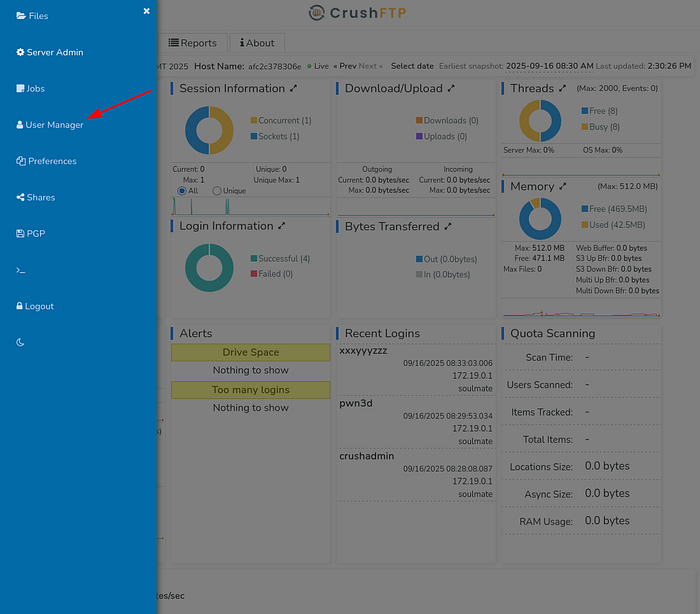Click the share icon beside Shares

pyautogui.click(x=20, y=197)
